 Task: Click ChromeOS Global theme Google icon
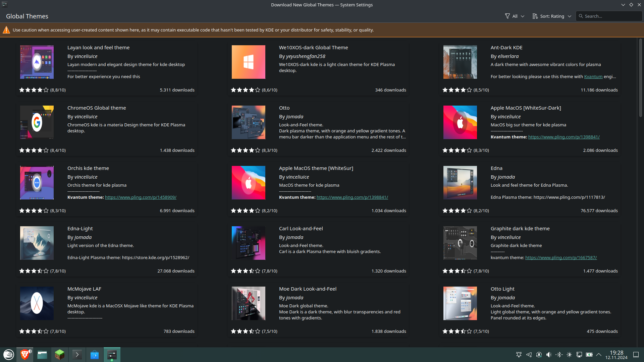coord(37,122)
